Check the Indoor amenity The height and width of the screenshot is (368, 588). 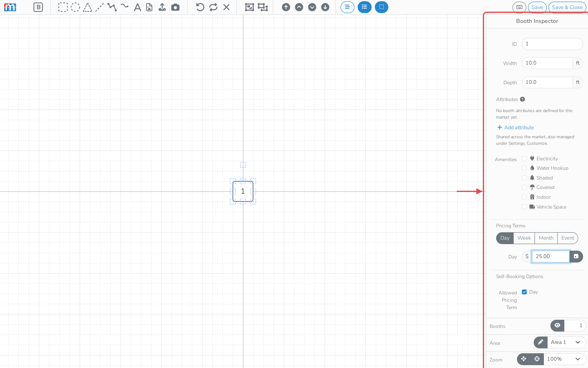click(x=524, y=197)
